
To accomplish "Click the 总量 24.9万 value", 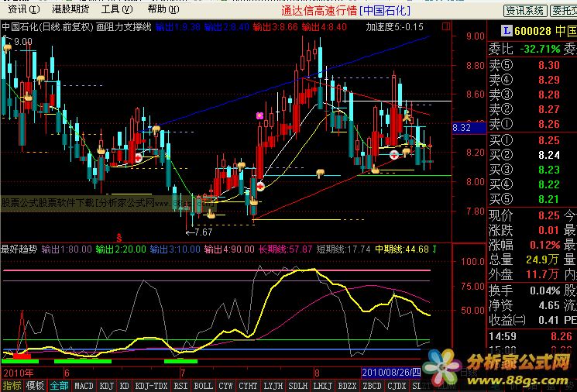I will point(542,260).
